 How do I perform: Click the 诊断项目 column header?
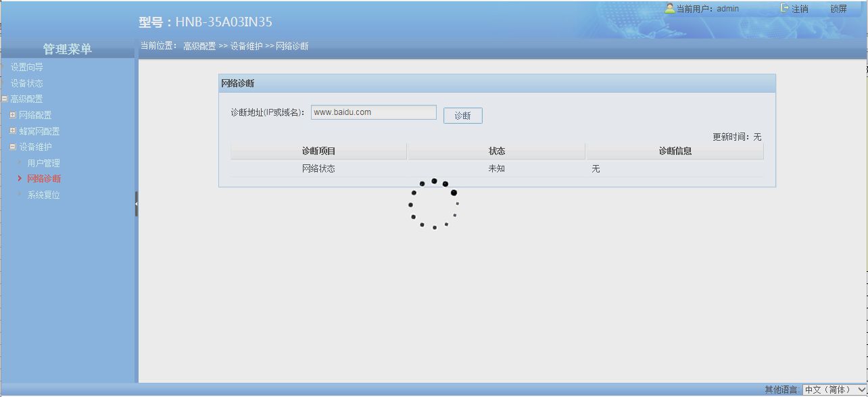(x=318, y=151)
